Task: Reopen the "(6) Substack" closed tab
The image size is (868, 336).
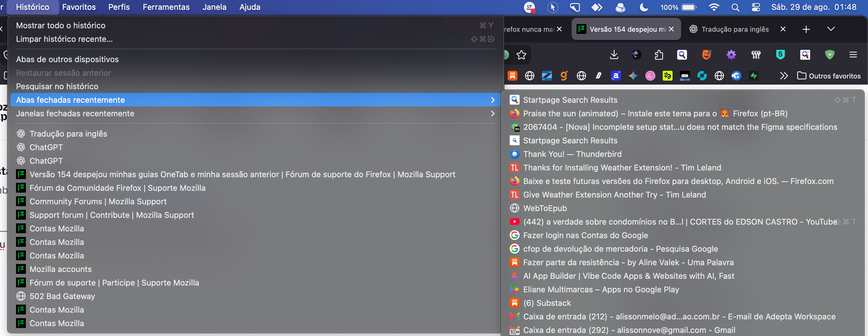Action: click(683, 303)
